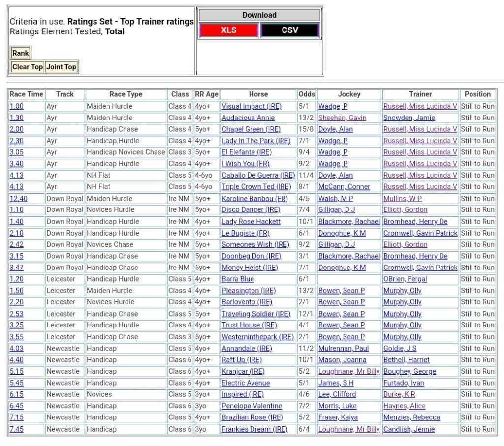Click the Barra Blue horse link

pos(238,279)
